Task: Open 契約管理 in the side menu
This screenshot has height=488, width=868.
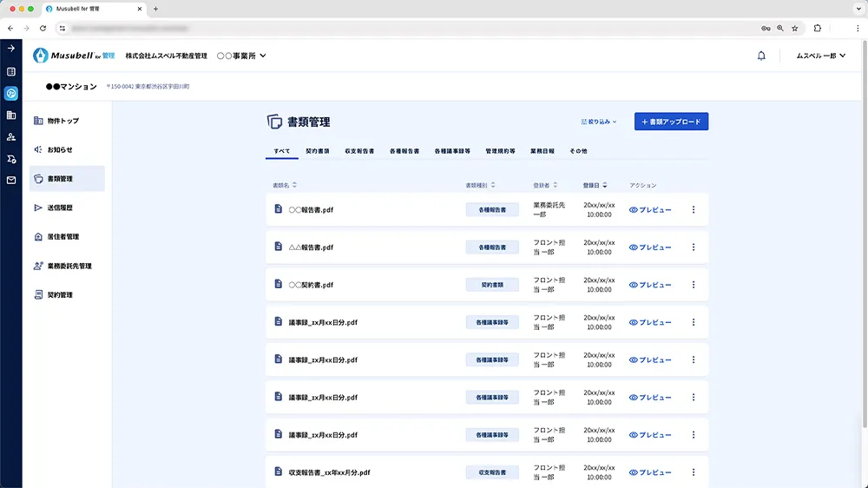Action: (59, 295)
